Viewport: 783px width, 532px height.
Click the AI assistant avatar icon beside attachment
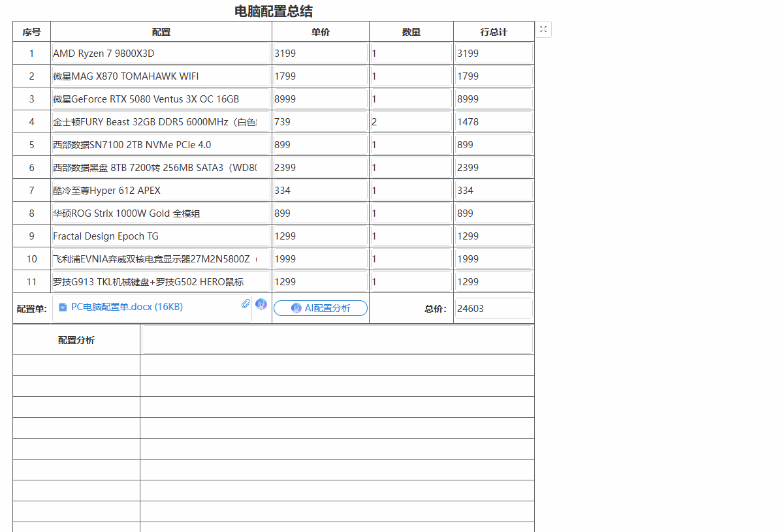(261, 304)
